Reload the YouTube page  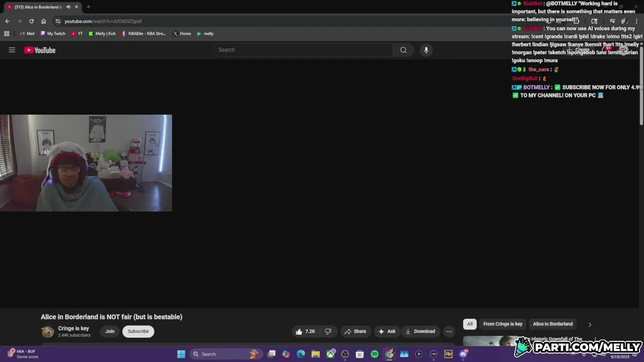point(31,21)
